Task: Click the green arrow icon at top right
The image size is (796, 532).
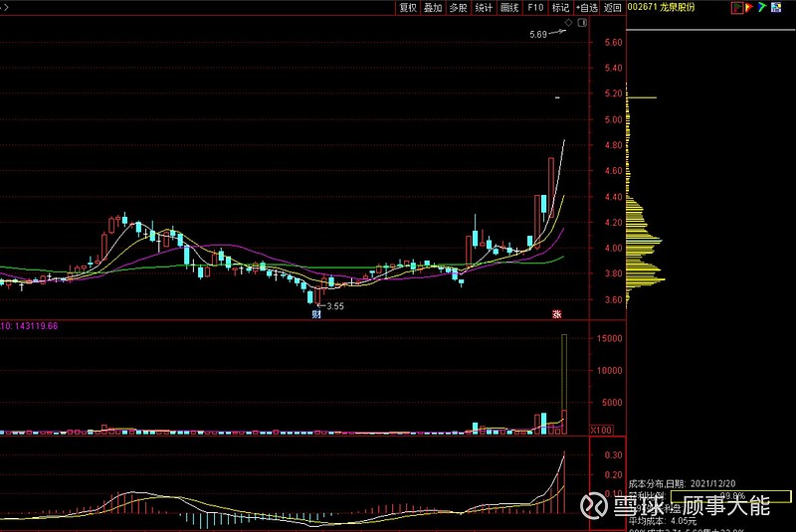Action: point(762,7)
